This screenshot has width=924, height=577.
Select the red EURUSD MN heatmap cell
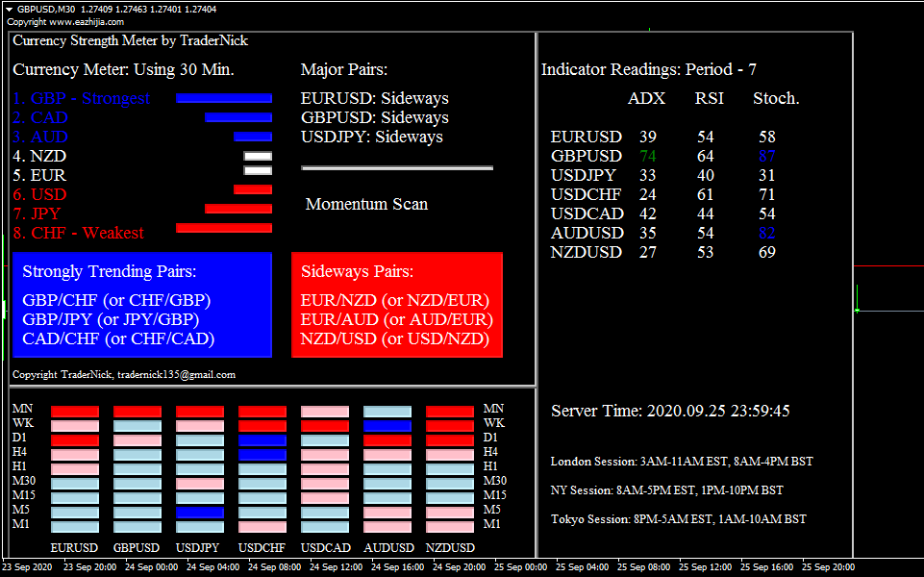click(x=75, y=412)
